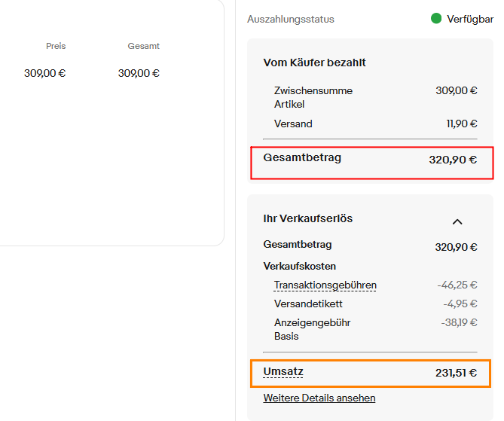The image size is (504, 421).
Task: Click the Gesamt column header
Action: point(144,46)
